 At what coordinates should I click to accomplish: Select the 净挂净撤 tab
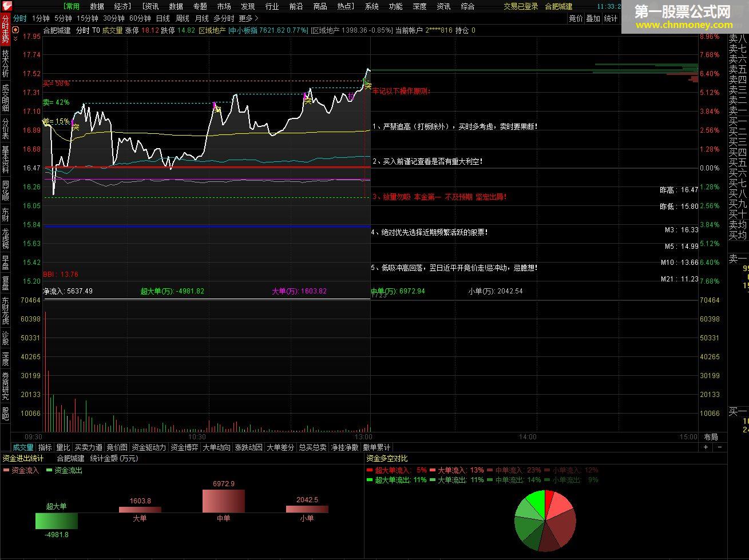(x=344, y=447)
